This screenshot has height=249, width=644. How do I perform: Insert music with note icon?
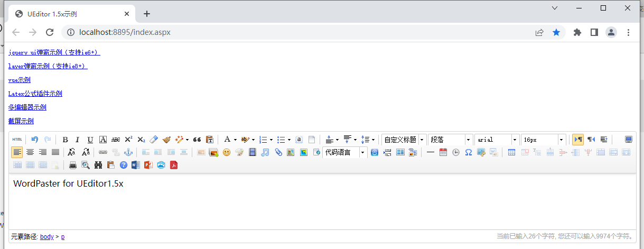265,152
